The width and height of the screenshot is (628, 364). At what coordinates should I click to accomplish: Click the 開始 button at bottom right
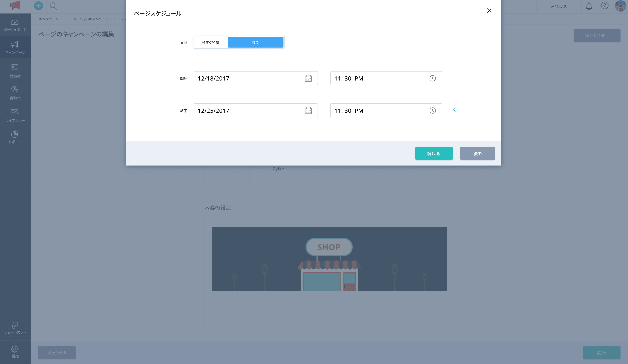tap(601, 353)
